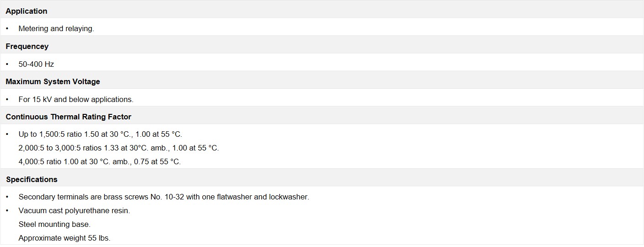Select the Metering and relaying text
This screenshot has height=247, width=644.
click(56, 28)
